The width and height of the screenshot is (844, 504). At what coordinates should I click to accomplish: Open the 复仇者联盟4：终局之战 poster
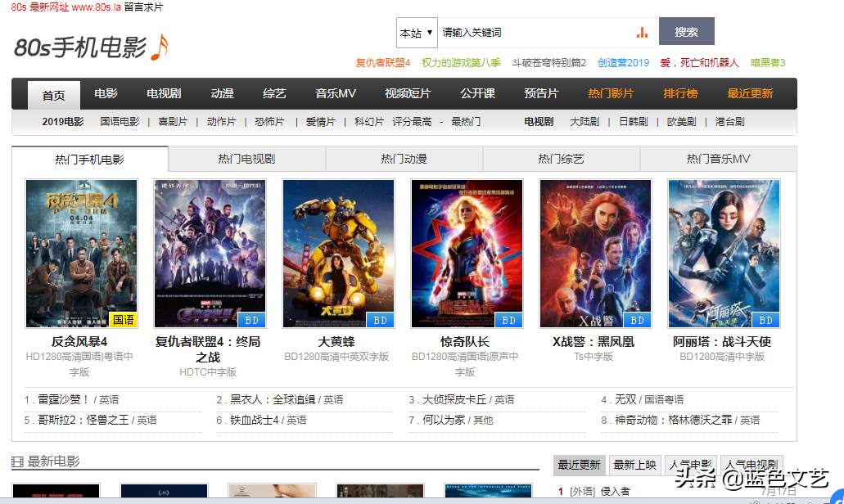point(210,254)
